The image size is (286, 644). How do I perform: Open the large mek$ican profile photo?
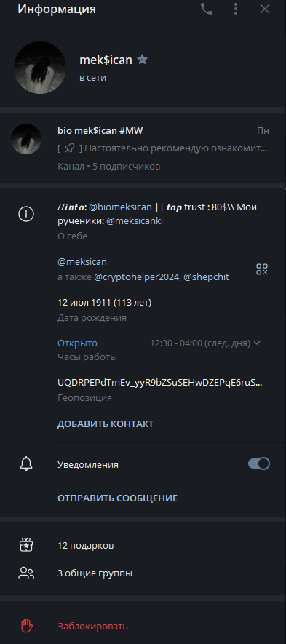40,68
